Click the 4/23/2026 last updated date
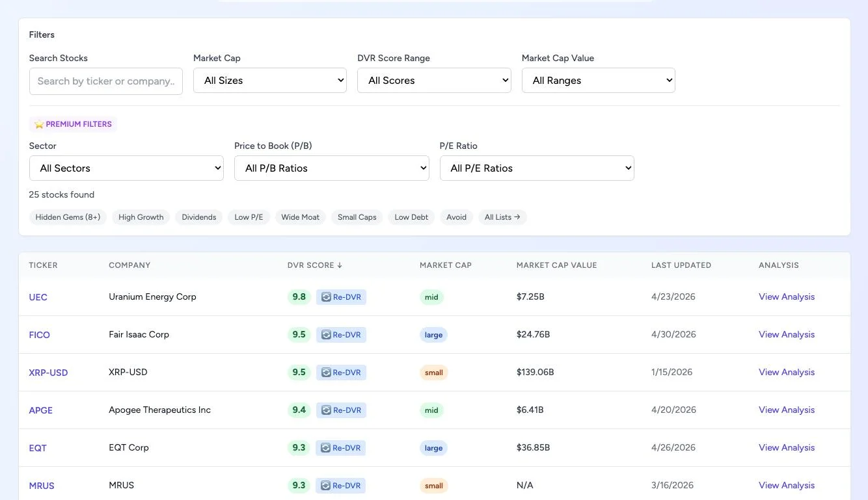Viewport: 868px width, 500px height. pyautogui.click(x=673, y=296)
